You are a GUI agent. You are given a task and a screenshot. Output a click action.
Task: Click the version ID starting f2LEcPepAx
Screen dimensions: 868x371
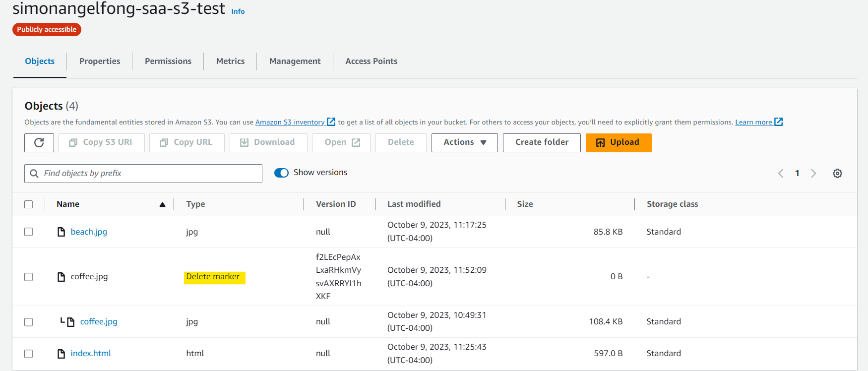(x=339, y=277)
